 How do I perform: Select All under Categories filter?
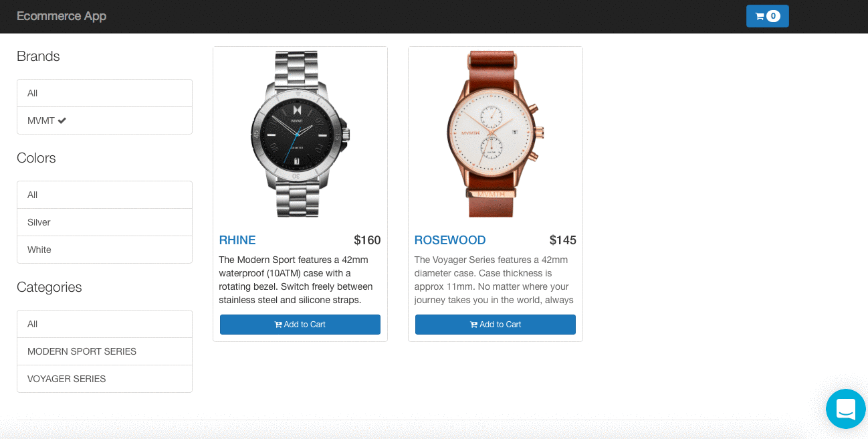tap(104, 324)
